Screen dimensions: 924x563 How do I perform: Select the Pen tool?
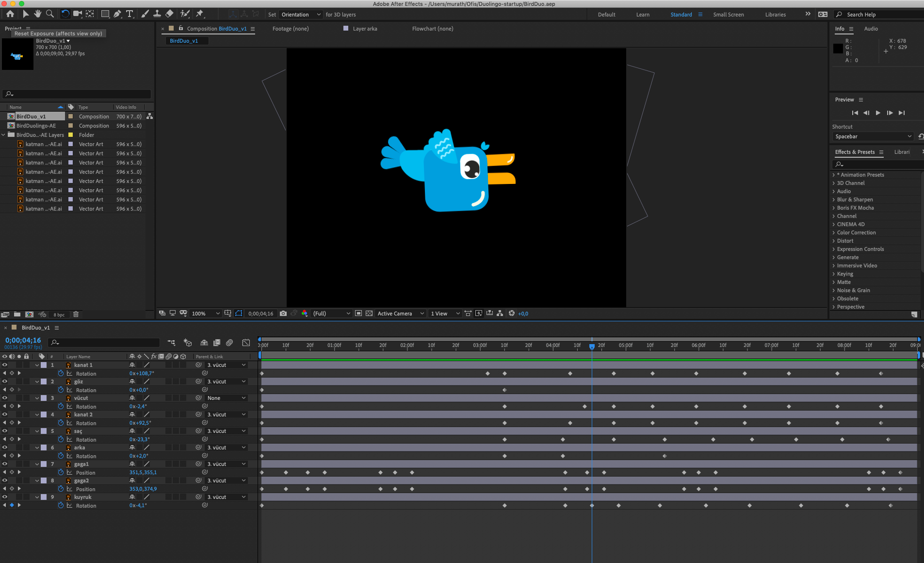117,14
